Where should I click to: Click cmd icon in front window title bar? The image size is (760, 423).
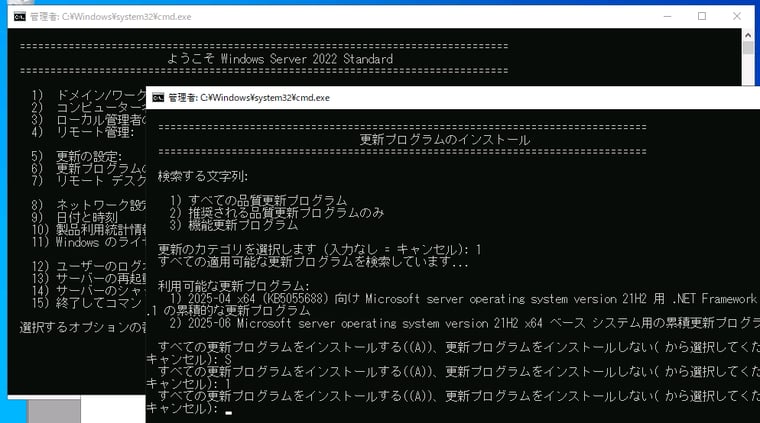158,97
